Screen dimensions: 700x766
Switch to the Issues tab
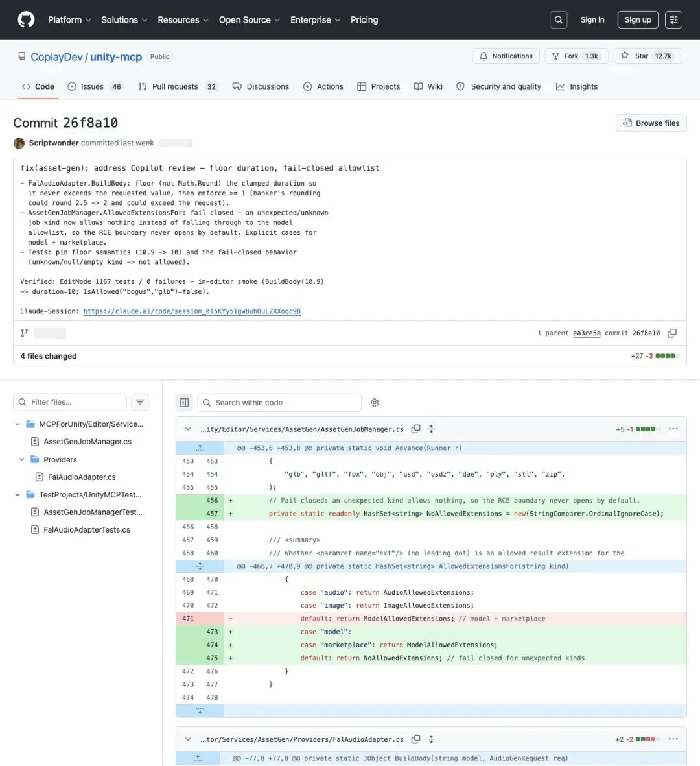click(x=95, y=86)
